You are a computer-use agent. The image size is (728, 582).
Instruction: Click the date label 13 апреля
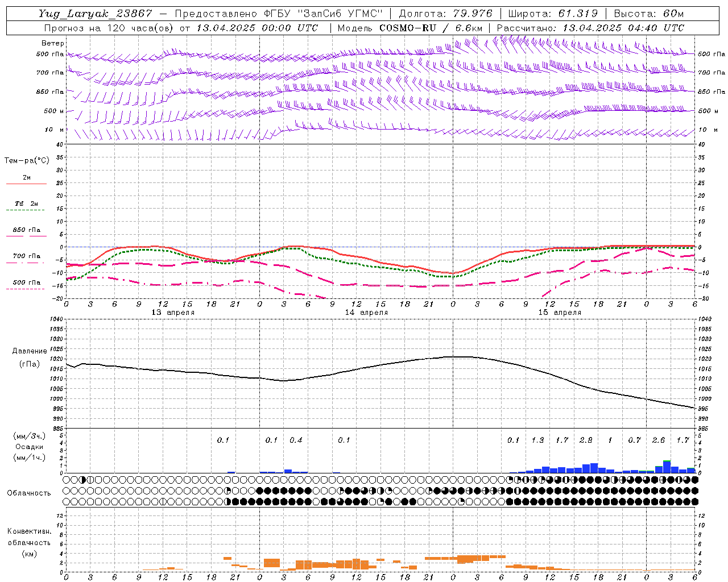[173, 313]
